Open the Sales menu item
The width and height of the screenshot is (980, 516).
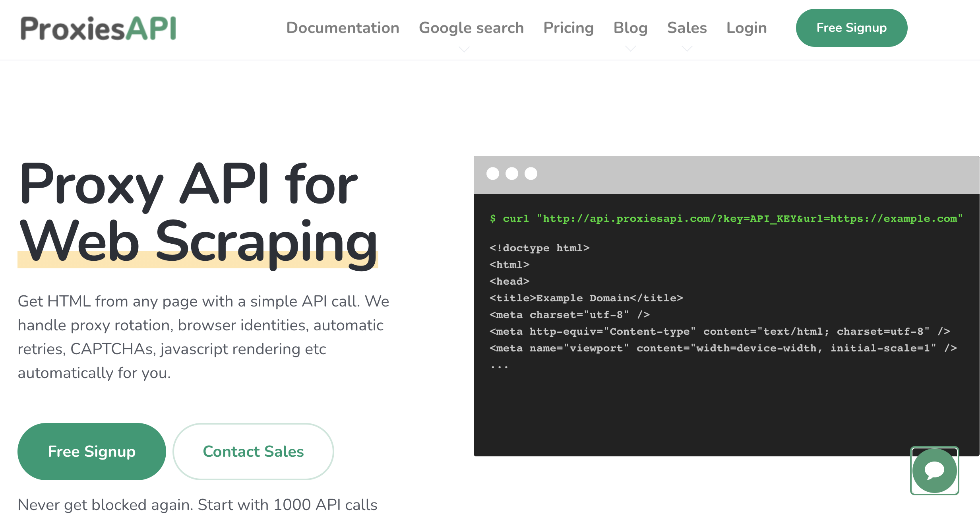pyautogui.click(x=687, y=28)
